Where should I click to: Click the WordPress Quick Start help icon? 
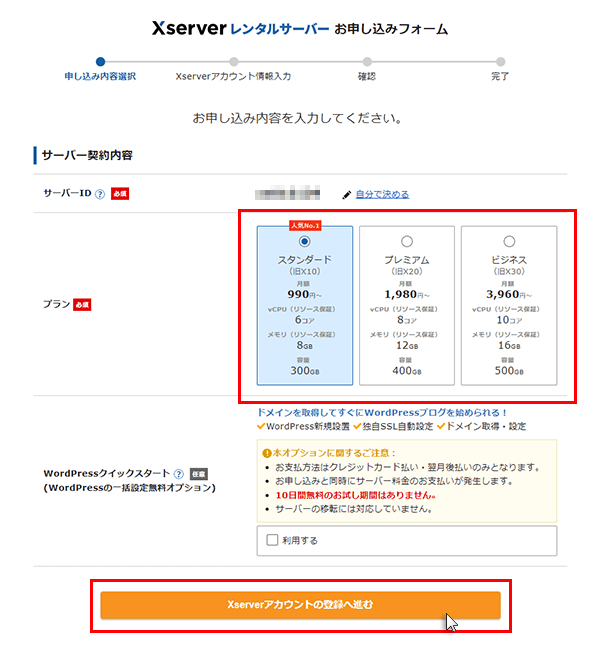178,474
